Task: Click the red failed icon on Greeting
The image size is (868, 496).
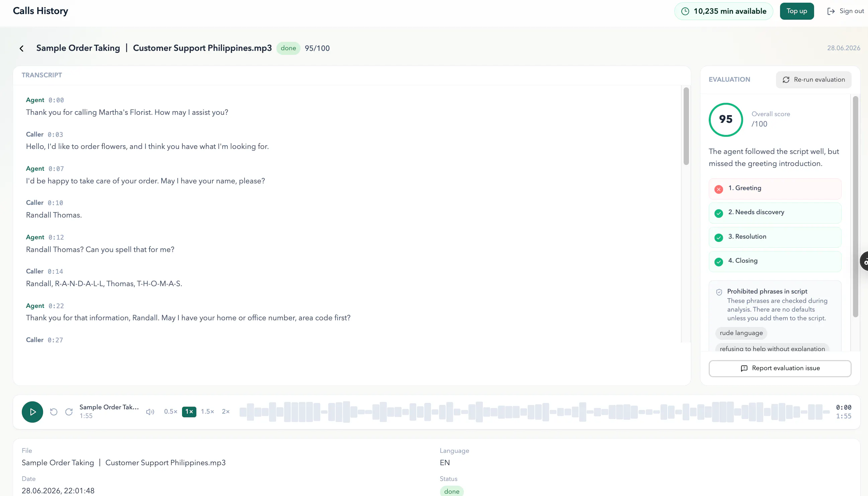Action: pos(718,189)
